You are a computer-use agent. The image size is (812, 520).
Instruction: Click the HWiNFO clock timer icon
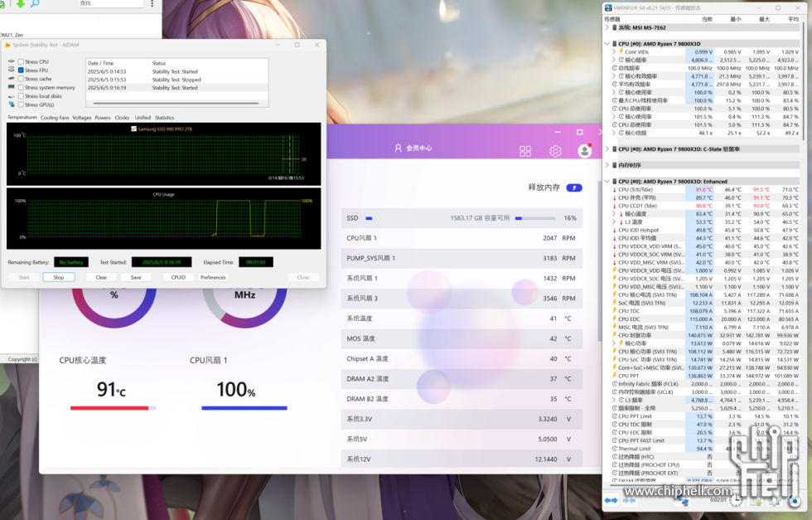[736, 501]
